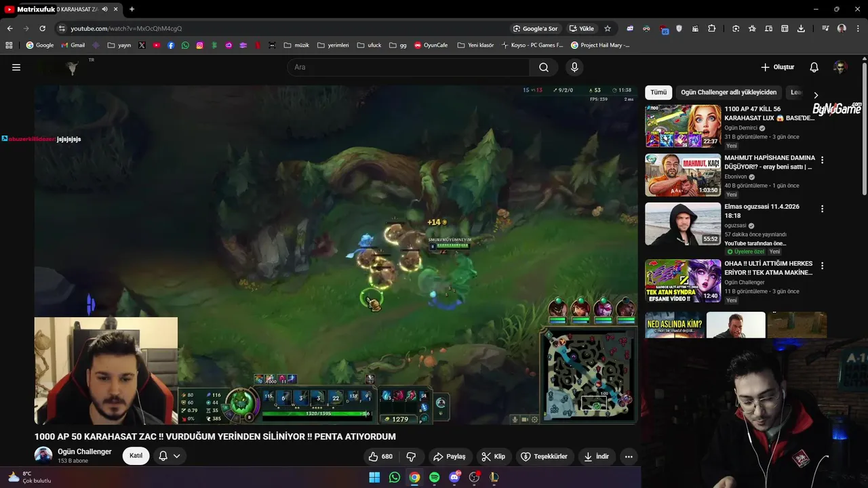868x488 pixels.
Task: Click the address bar URL youtube.com/watch
Action: pyautogui.click(x=126, y=28)
